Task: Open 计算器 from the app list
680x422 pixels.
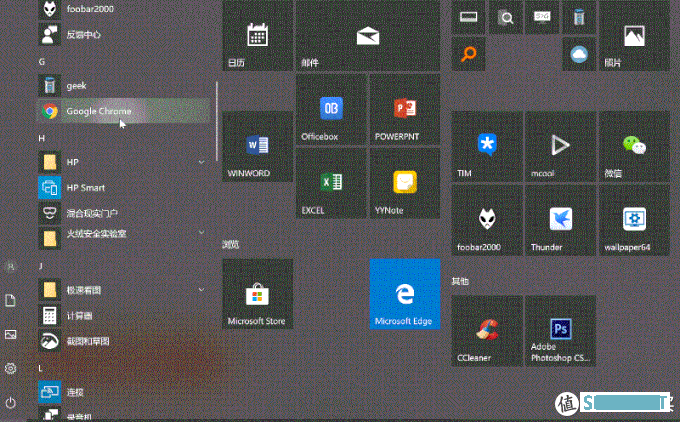Action: click(123, 315)
